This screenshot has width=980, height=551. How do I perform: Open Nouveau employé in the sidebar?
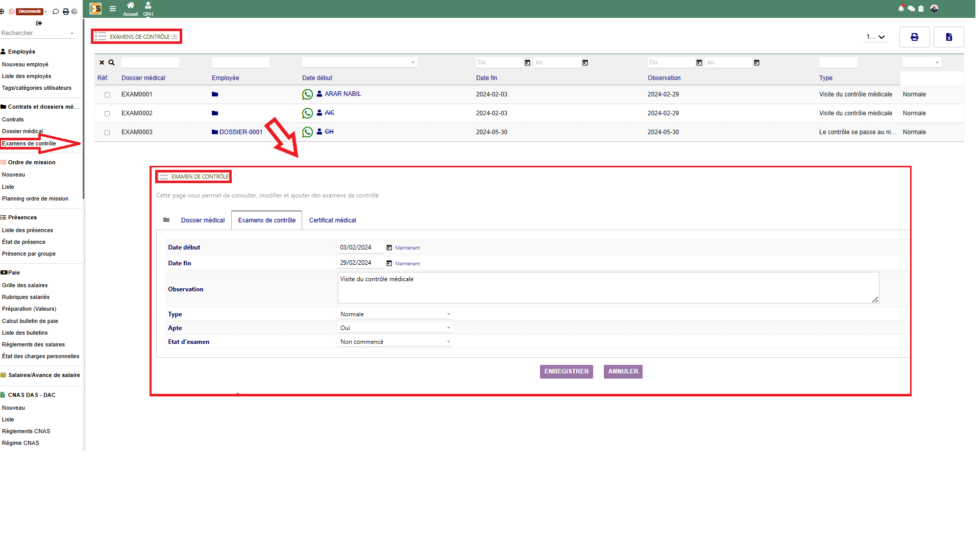coord(25,64)
